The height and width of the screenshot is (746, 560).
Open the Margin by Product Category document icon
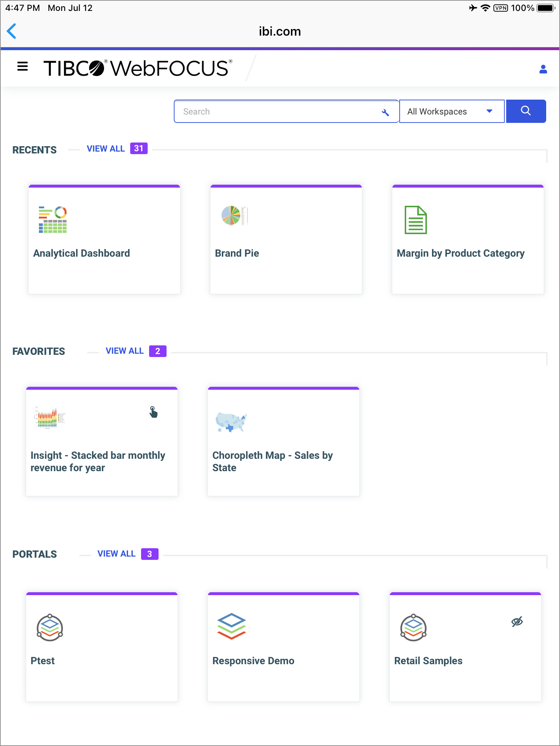coord(416,220)
